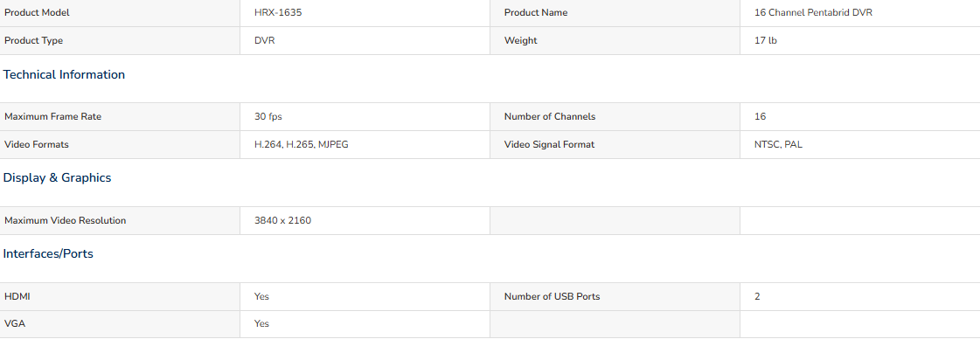Select the 3840 x 2160 resolution value
The width and height of the screenshot is (980, 346).
point(282,221)
